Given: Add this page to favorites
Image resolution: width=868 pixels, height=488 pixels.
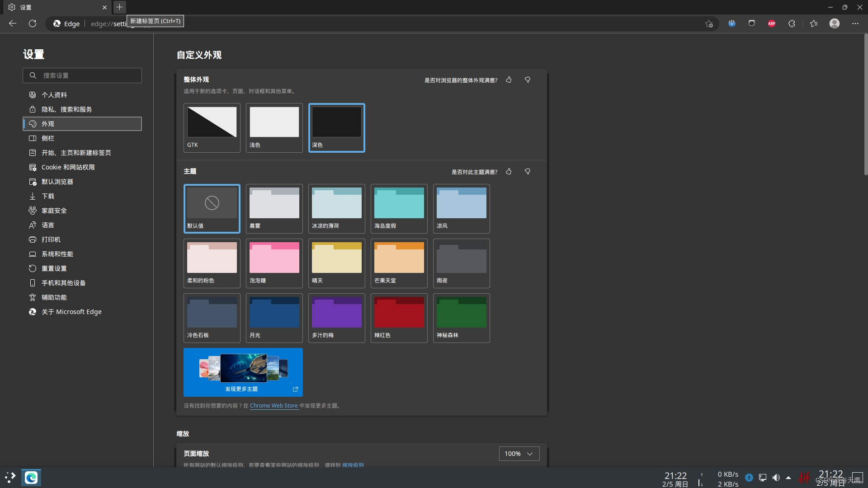Looking at the screenshot, I should coord(709,24).
